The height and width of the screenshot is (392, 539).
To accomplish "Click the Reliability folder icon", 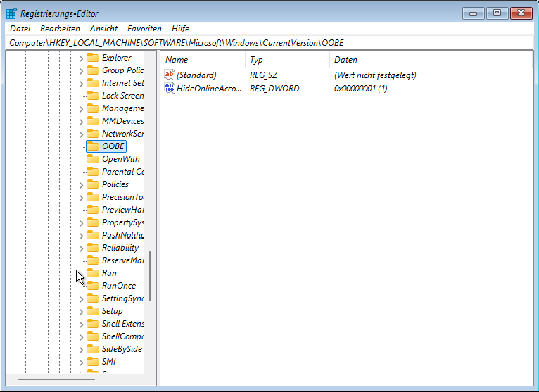I will 93,248.
